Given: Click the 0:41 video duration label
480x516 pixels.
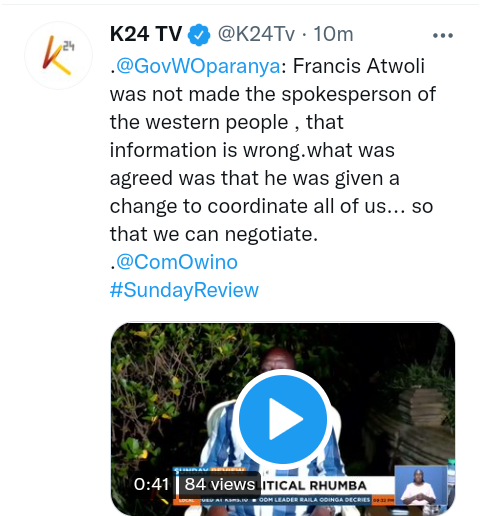Looking at the screenshot, I should click(151, 484).
